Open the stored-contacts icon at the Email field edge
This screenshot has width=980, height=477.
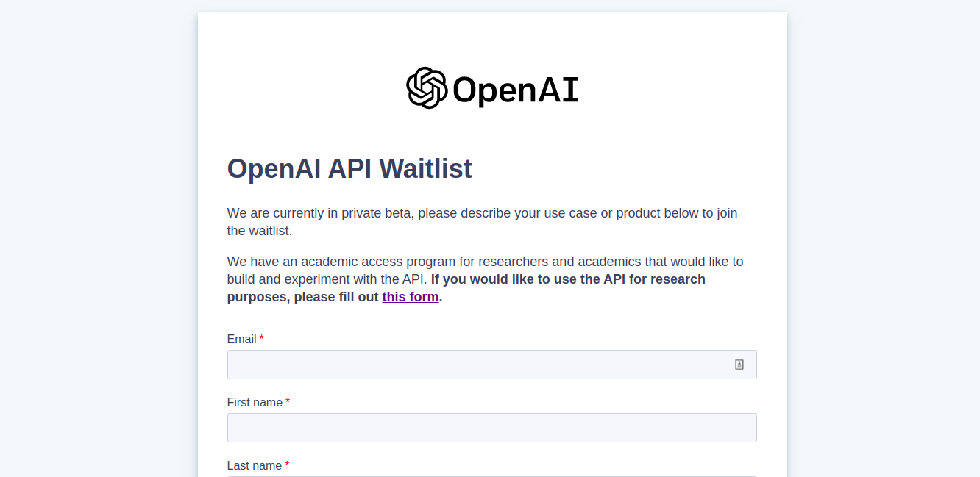(739, 364)
